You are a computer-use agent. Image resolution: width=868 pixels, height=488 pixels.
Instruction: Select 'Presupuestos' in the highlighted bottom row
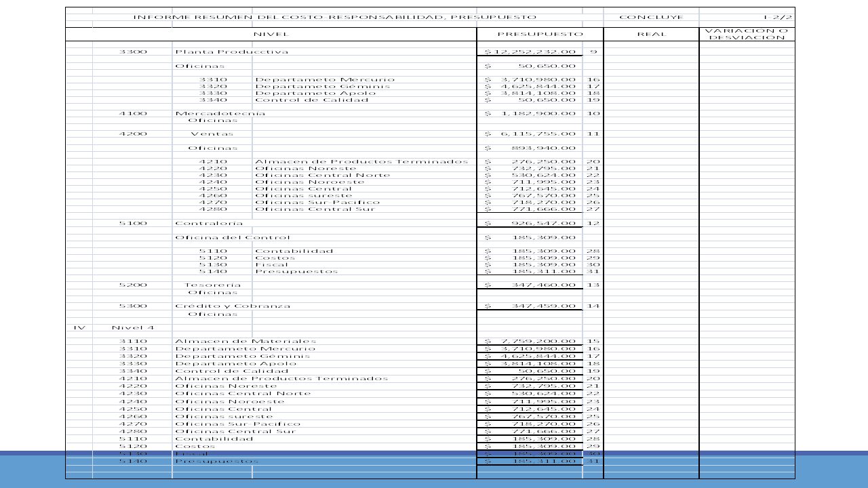216,461
